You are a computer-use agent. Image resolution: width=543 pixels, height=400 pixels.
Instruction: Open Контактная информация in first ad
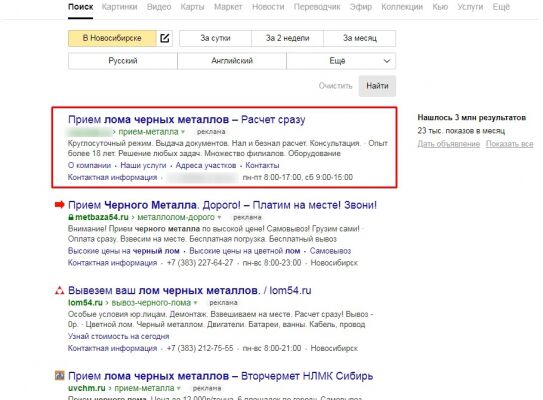pos(113,177)
